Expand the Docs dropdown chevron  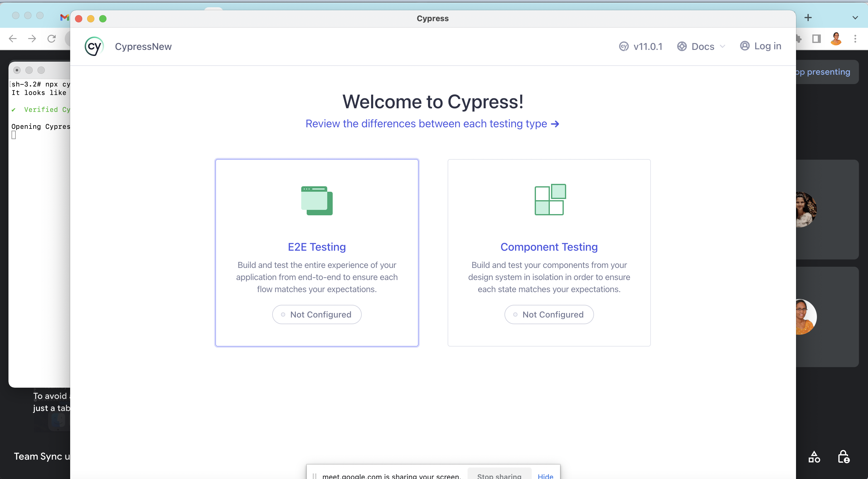(723, 47)
